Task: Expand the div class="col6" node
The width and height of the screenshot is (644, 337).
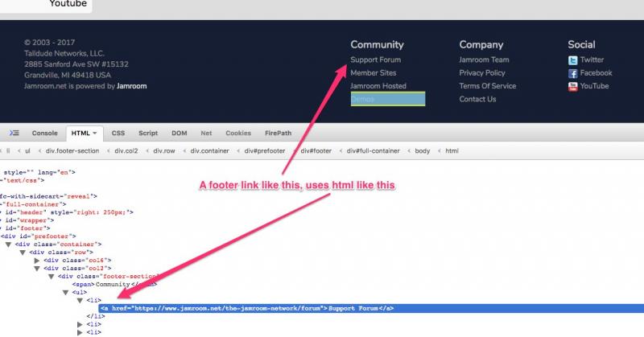Action: pyautogui.click(x=37, y=261)
